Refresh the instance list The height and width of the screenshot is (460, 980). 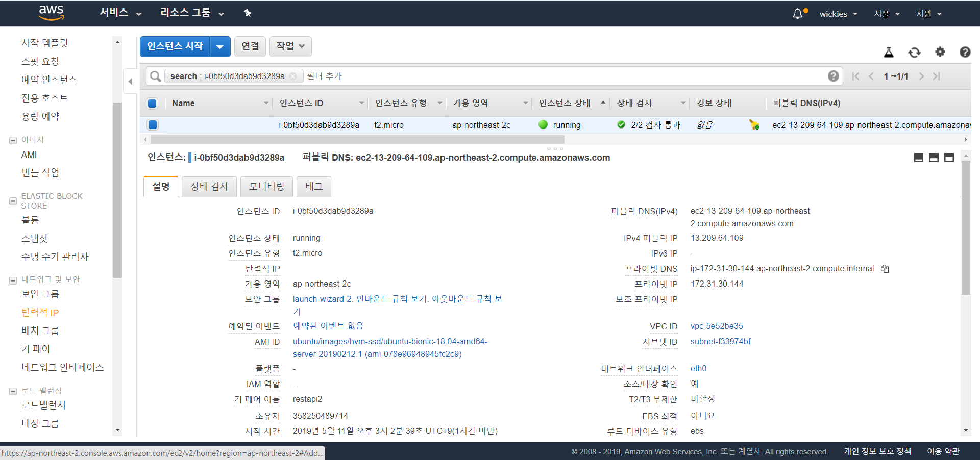[x=914, y=52]
